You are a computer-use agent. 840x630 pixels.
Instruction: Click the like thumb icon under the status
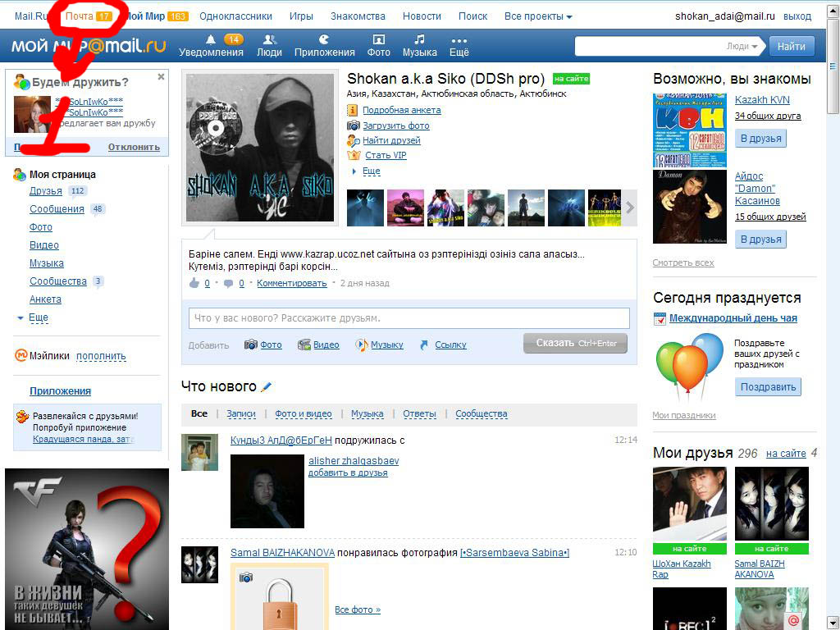[x=194, y=283]
